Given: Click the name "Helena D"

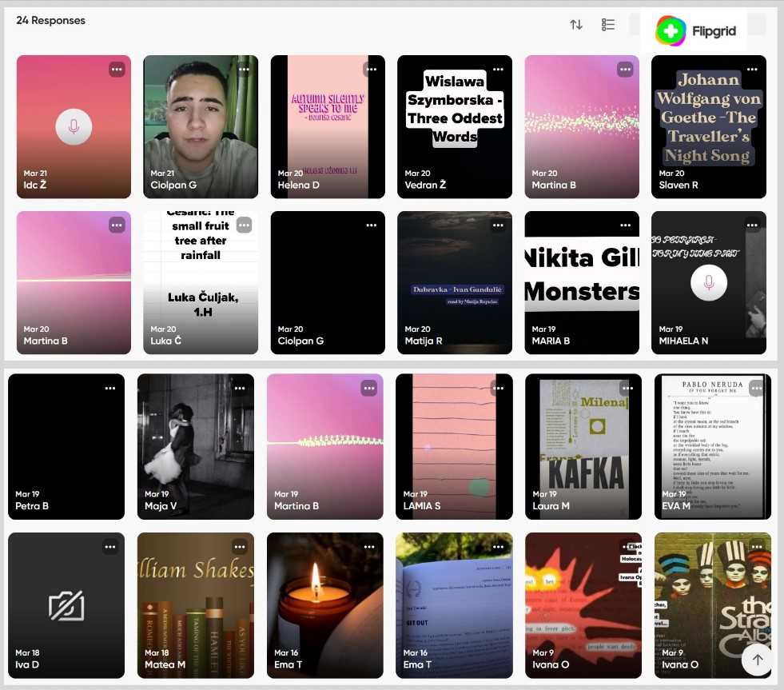Looking at the screenshot, I should click(298, 185).
